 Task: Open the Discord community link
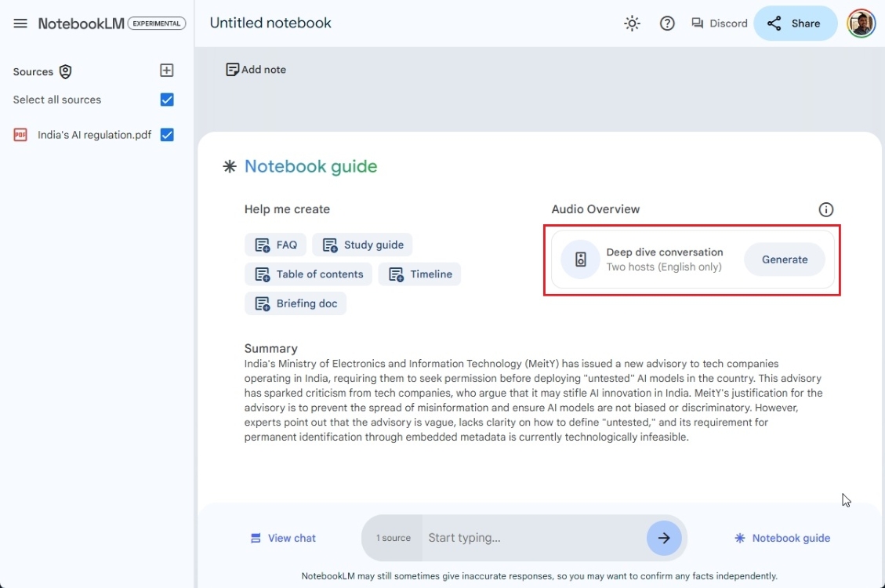click(x=719, y=23)
